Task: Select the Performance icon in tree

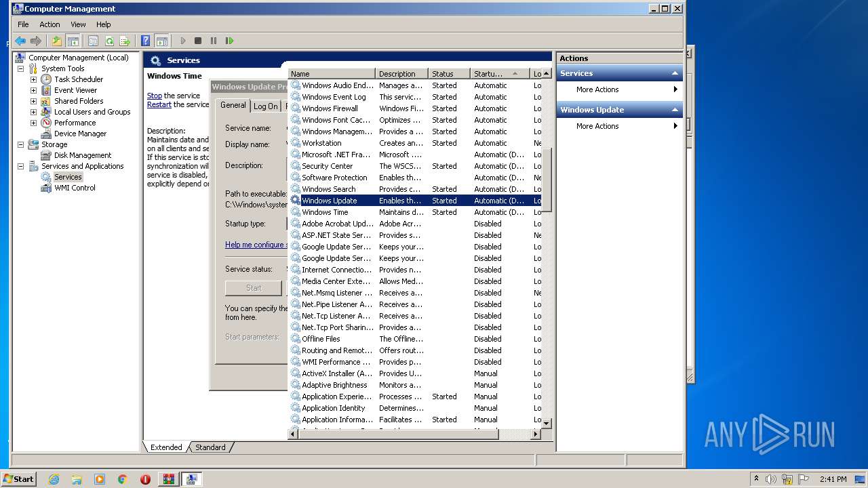Action: click(x=46, y=123)
